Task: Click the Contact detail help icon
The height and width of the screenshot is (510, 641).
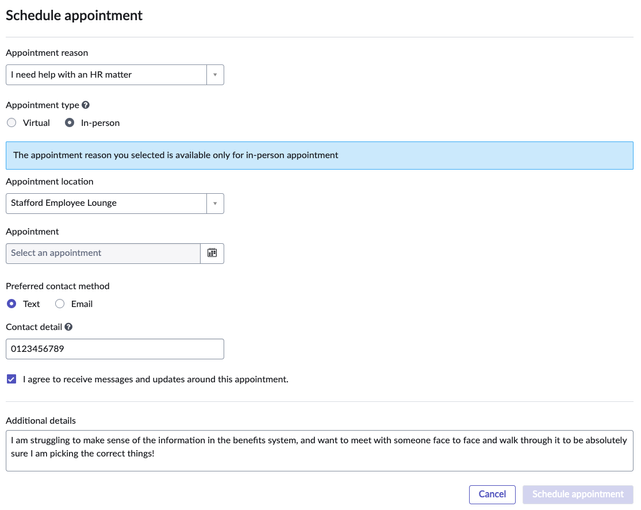Action: coord(69,327)
